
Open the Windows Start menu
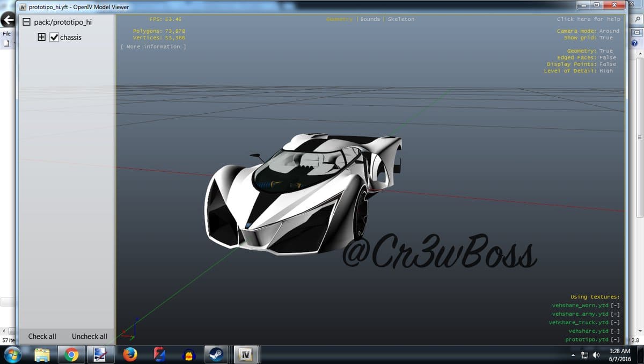coord(12,354)
